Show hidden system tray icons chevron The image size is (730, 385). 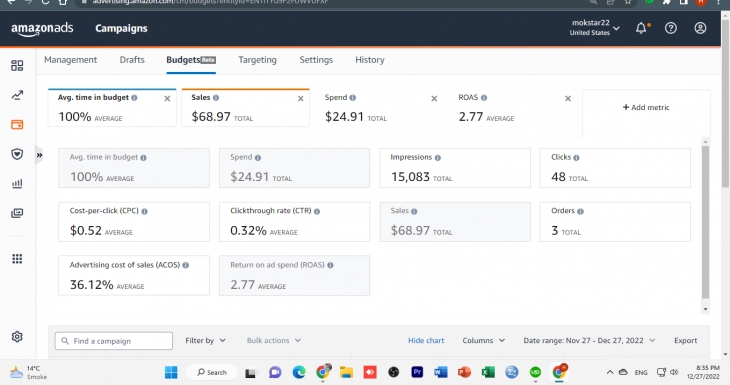609,372
